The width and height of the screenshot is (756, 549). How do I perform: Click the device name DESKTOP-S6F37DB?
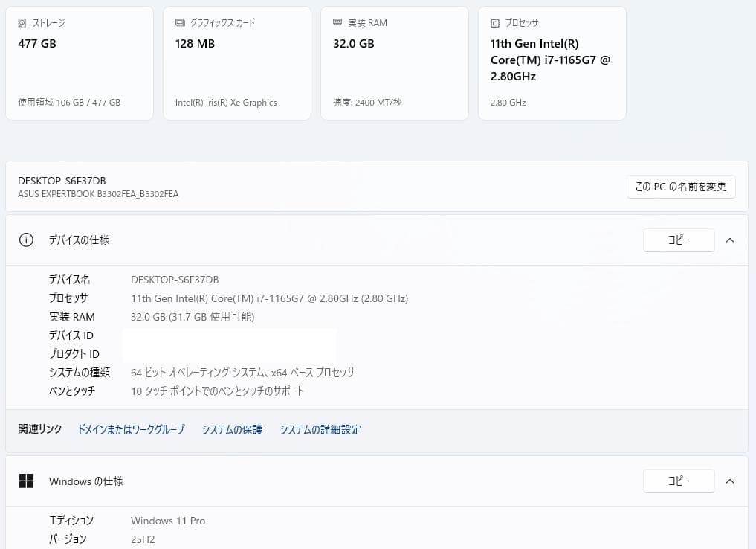62,181
